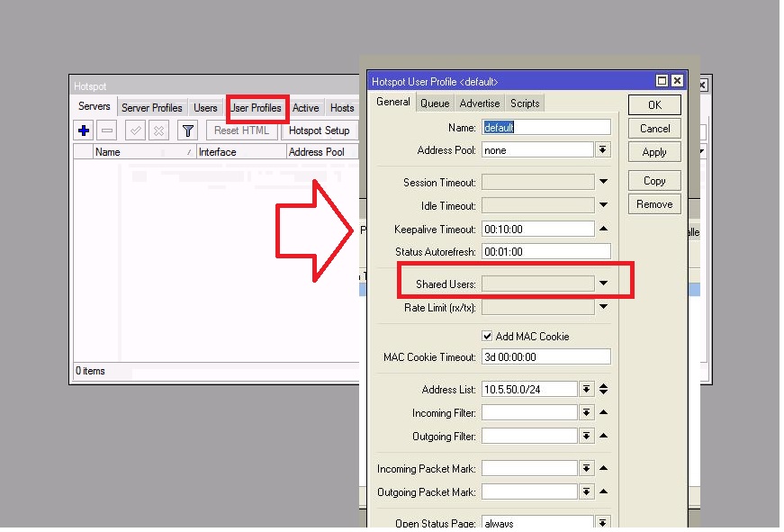Click the minus Remove icon in Hotspot toolbar
The image size is (784, 532).
(106, 131)
